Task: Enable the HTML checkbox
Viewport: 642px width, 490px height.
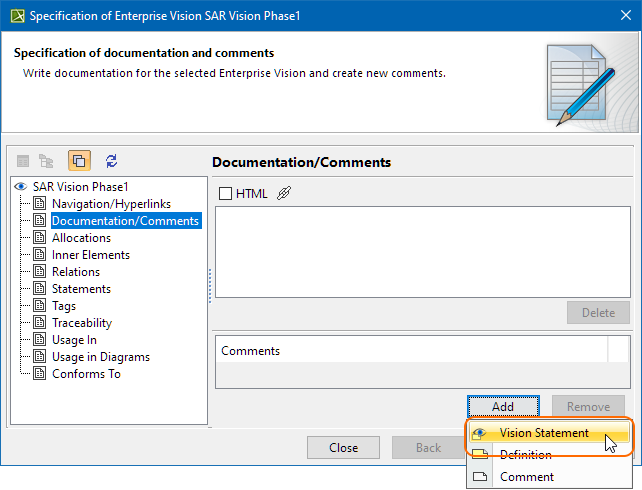Action: click(225, 193)
